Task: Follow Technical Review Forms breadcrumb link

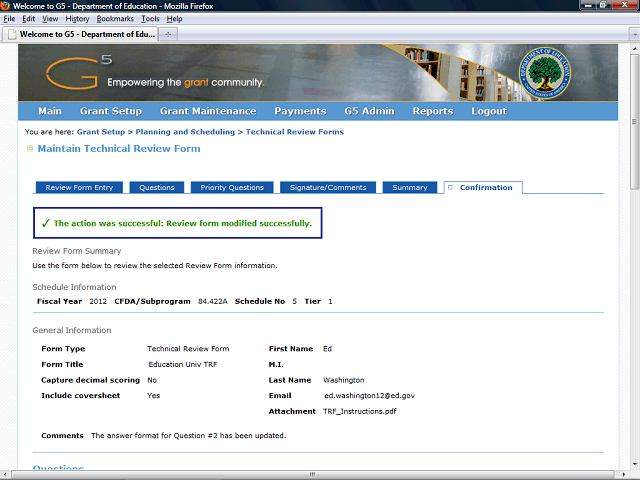Action: click(x=295, y=132)
